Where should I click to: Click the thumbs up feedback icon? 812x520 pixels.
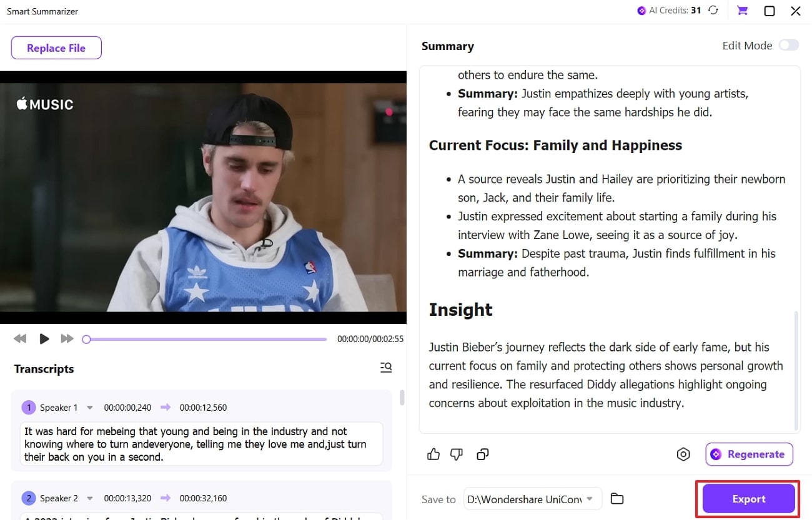[x=433, y=454]
